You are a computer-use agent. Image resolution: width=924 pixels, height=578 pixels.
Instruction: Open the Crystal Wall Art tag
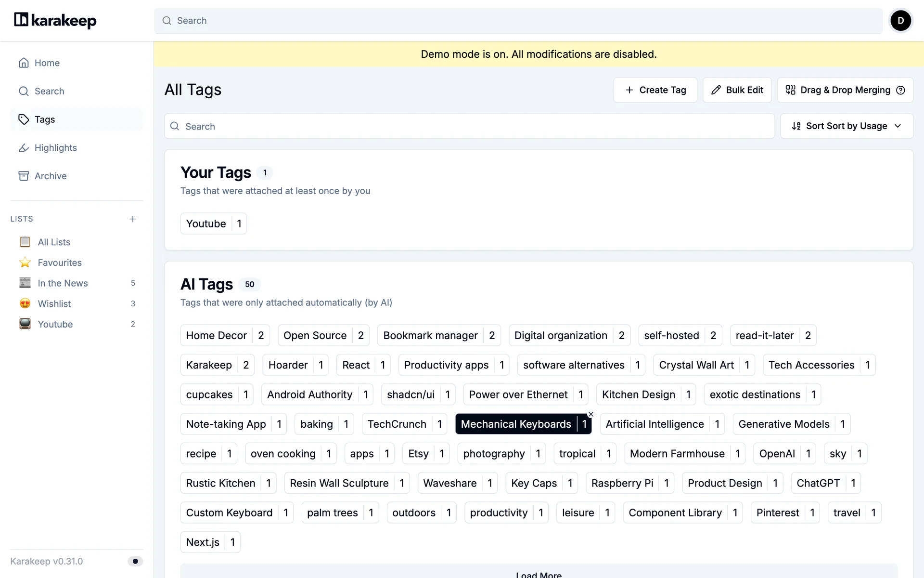pyautogui.click(x=704, y=365)
